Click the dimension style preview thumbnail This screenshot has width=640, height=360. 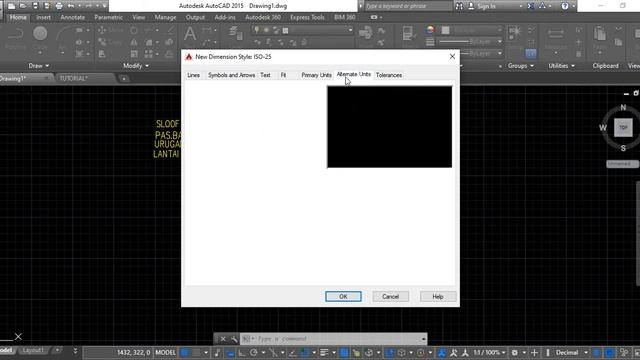tap(389, 127)
